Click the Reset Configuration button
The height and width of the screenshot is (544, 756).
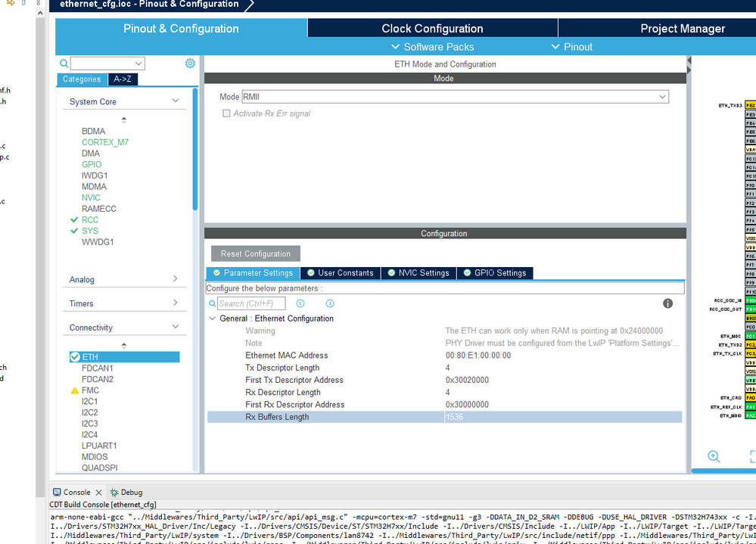click(256, 253)
